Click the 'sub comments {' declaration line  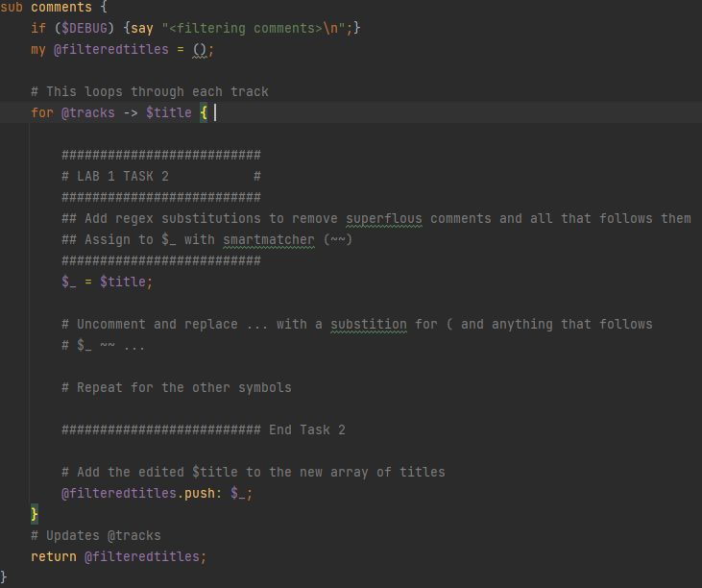[54, 7]
